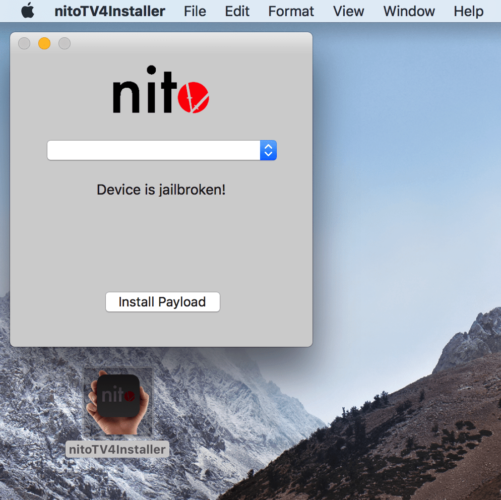Click the nito logo in the window
The image size is (501, 500).
coord(161,90)
